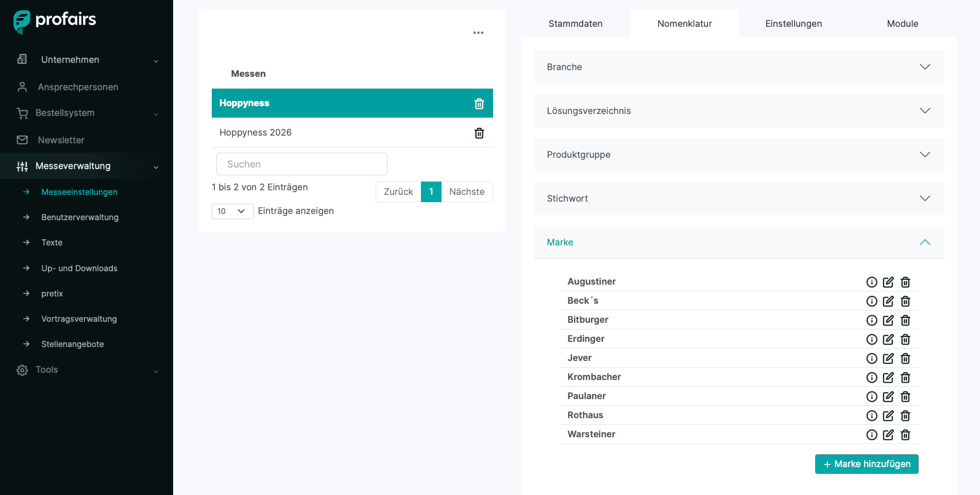Edit the Bitburger brand entry

[x=888, y=320]
